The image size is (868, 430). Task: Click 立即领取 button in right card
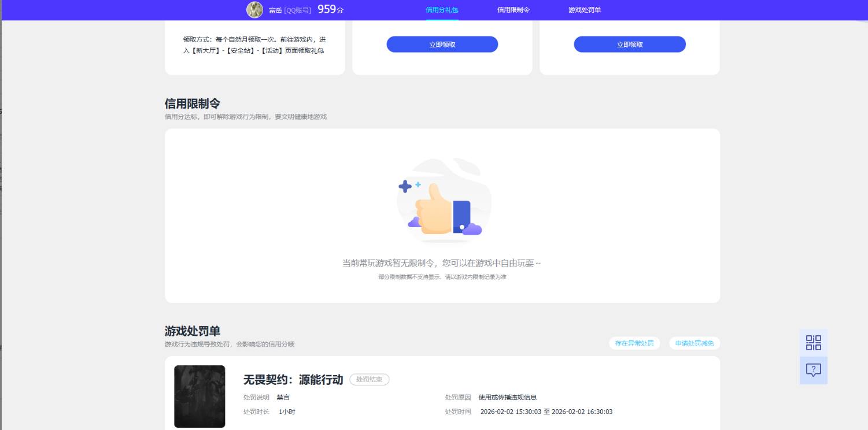630,45
